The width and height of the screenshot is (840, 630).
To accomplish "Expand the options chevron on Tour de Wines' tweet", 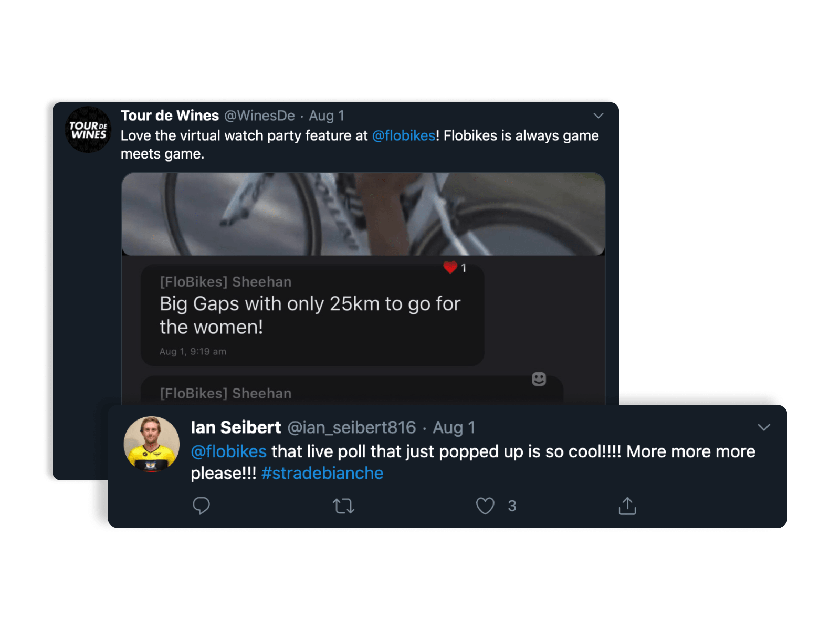I will pos(598,115).
